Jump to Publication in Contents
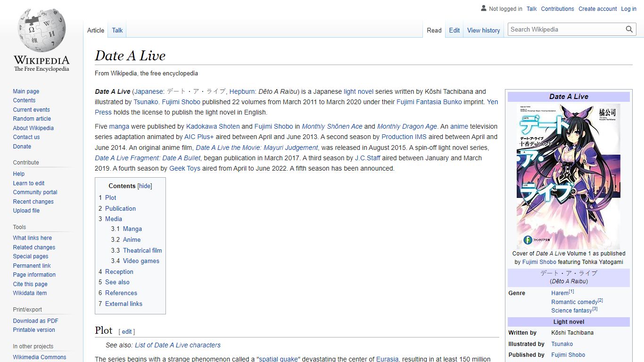This screenshot has height=362, width=644. tap(120, 208)
